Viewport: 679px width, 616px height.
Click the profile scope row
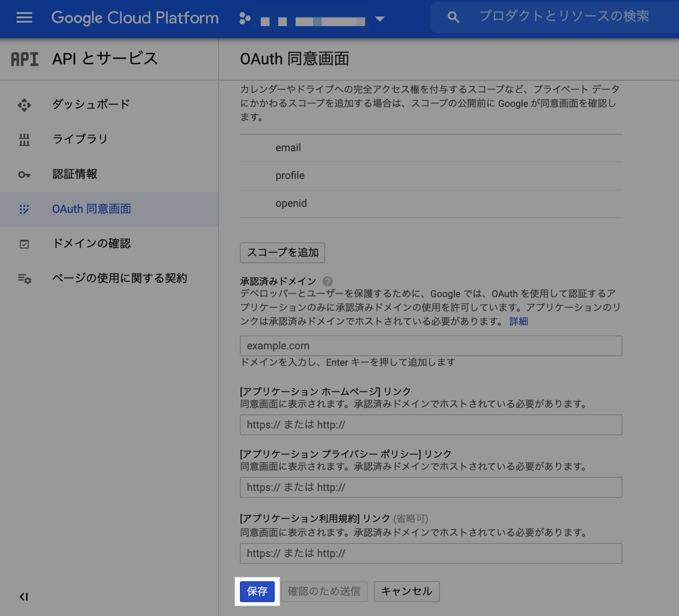(431, 176)
